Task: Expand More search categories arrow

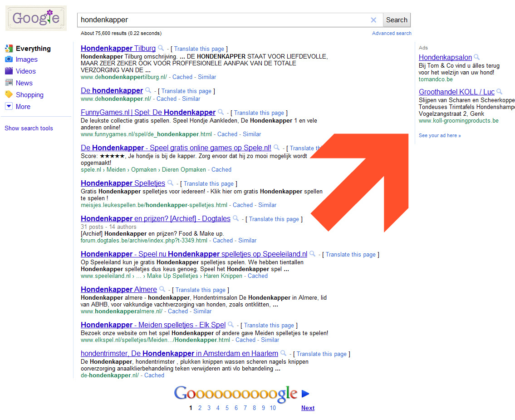Action: click(9, 106)
